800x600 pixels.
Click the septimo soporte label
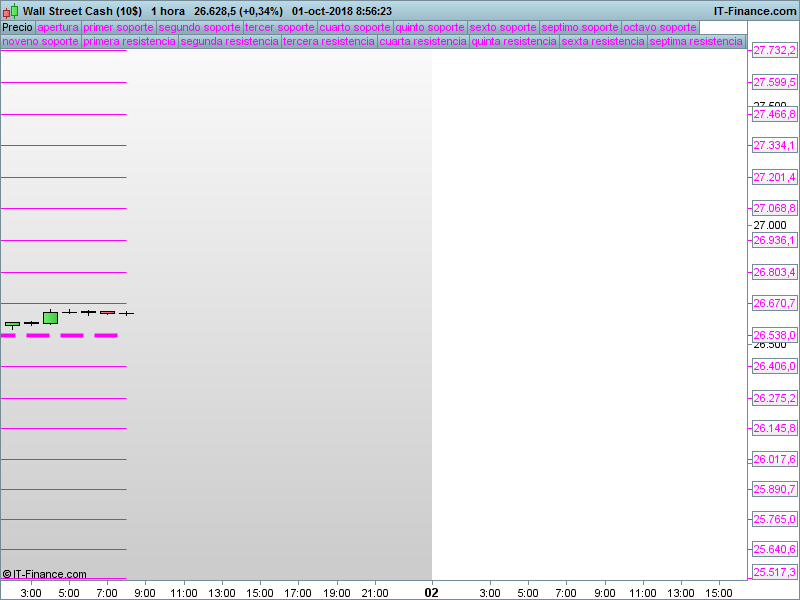pos(580,27)
